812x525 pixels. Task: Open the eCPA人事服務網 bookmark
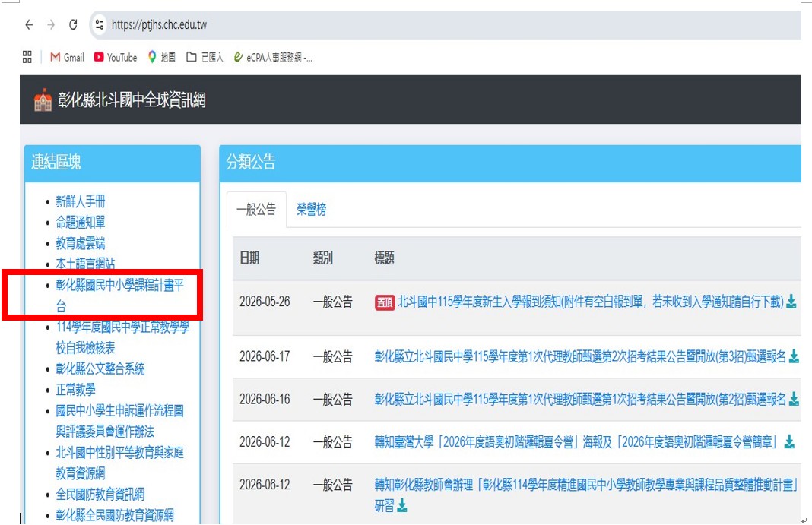[273, 58]
